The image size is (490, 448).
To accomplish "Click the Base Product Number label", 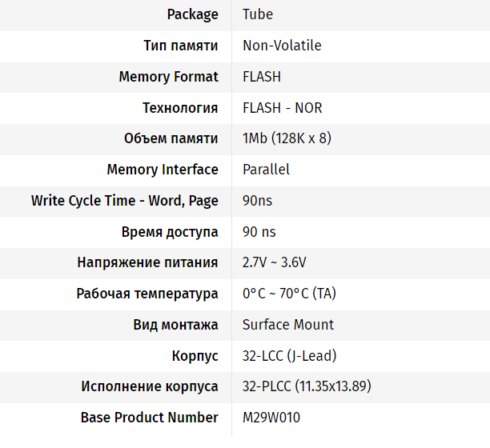I will pos(149,418).
